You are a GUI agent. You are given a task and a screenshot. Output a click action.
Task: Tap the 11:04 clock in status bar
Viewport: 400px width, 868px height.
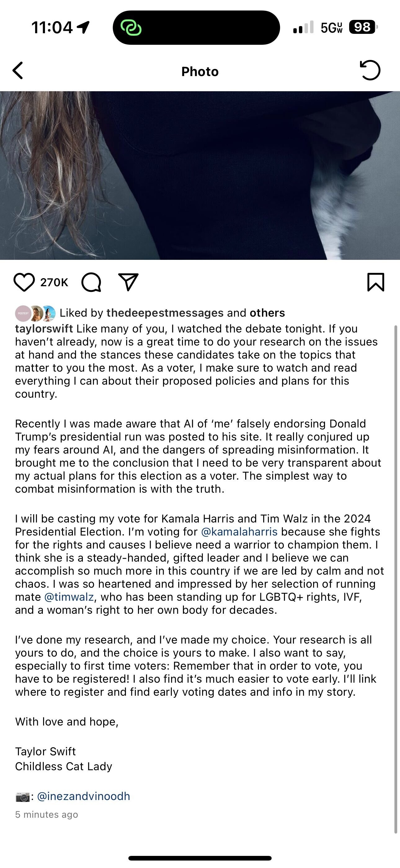point(52,27)
